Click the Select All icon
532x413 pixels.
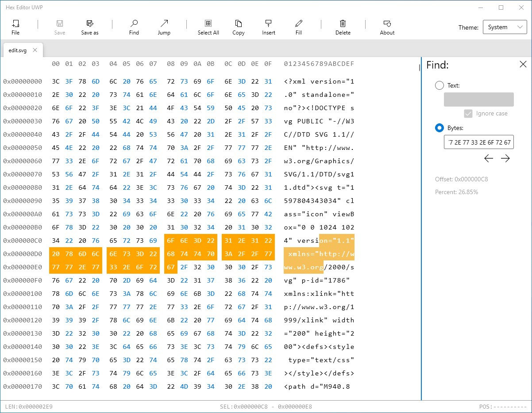[208, 24]
